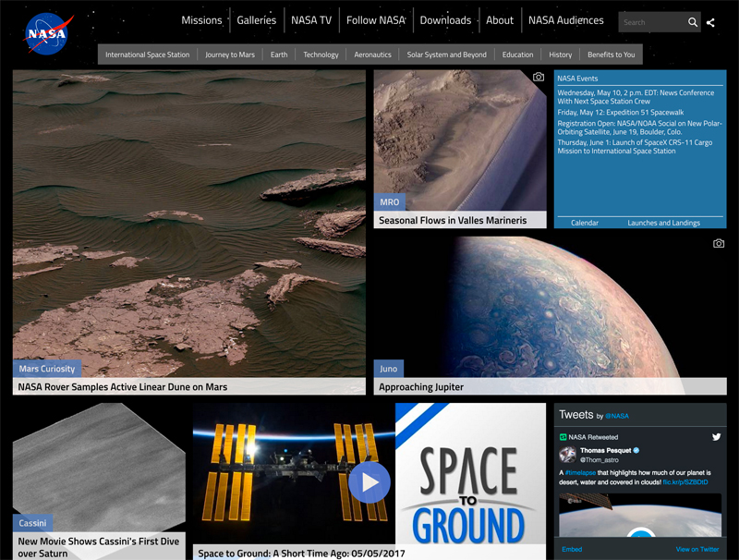Click the Mars dune feature image
The image size is (739, 560).
(x=189, y=224)
